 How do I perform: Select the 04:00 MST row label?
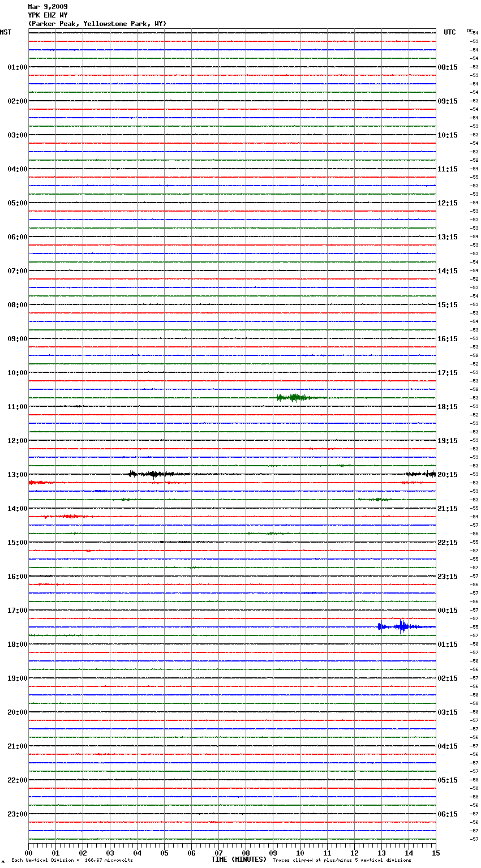18,169
